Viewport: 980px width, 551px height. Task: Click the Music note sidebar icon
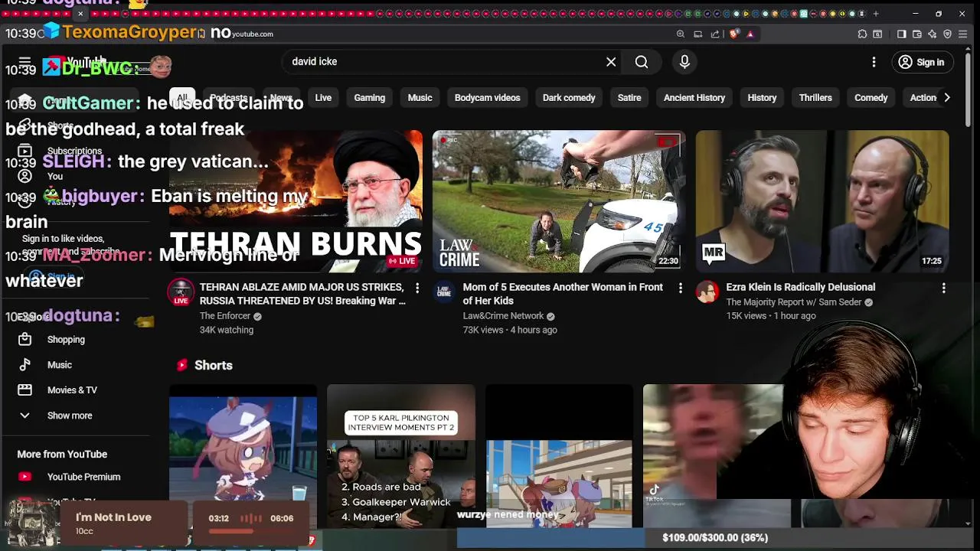click(24, 365)
